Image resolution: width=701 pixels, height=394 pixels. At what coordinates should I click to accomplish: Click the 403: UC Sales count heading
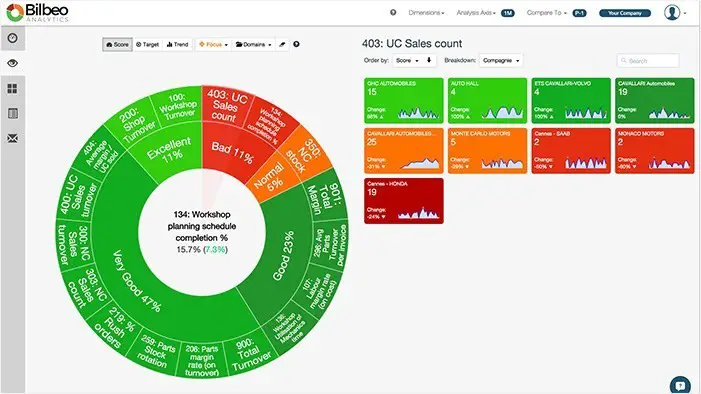pos(412,43)
